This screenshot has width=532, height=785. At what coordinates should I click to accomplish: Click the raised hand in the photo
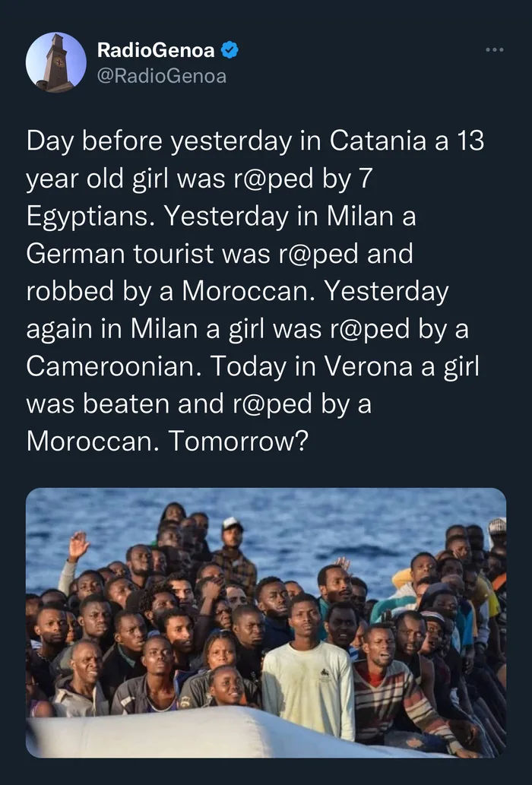[78, 546]
